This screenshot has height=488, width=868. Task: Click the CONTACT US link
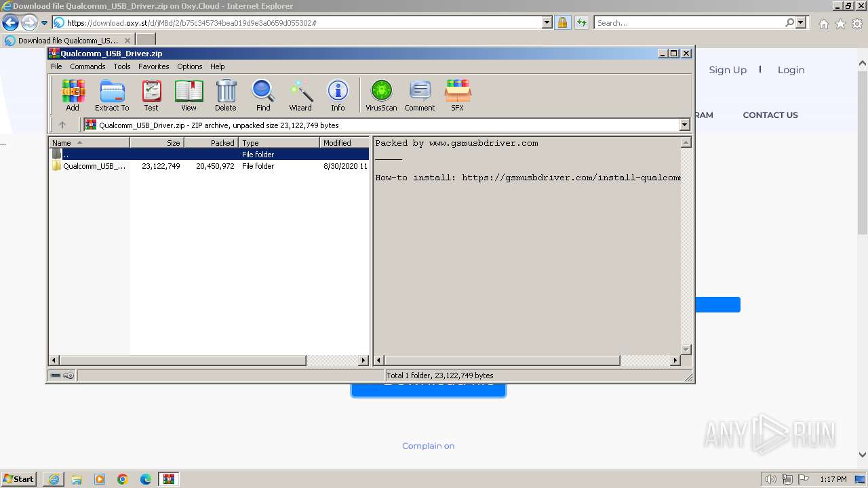click(770, 115)
